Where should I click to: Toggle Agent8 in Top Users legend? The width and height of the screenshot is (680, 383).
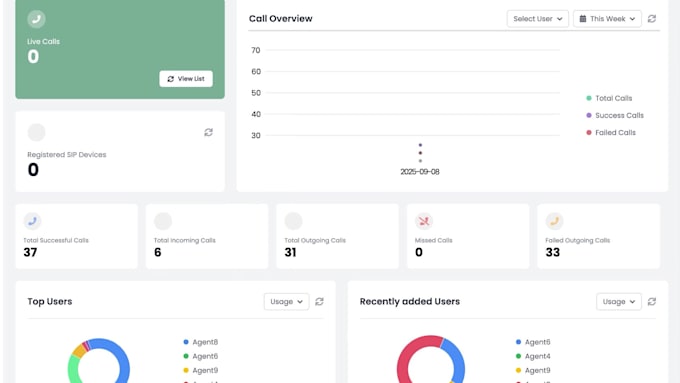201,342
